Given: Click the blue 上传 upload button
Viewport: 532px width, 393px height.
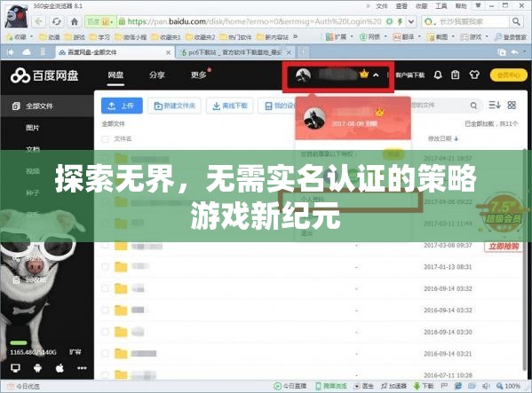Looking at the screenshot, I should point(122,106).
